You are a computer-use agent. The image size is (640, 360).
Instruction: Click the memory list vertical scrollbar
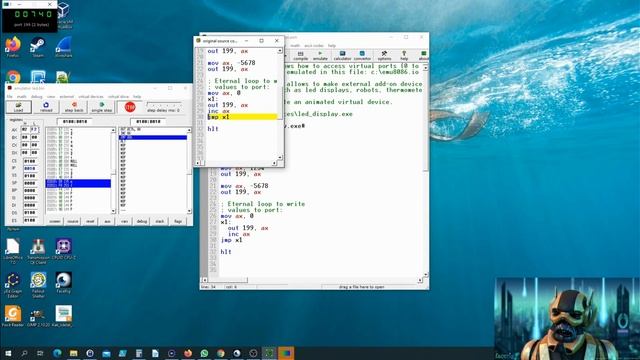coord(113,171)
